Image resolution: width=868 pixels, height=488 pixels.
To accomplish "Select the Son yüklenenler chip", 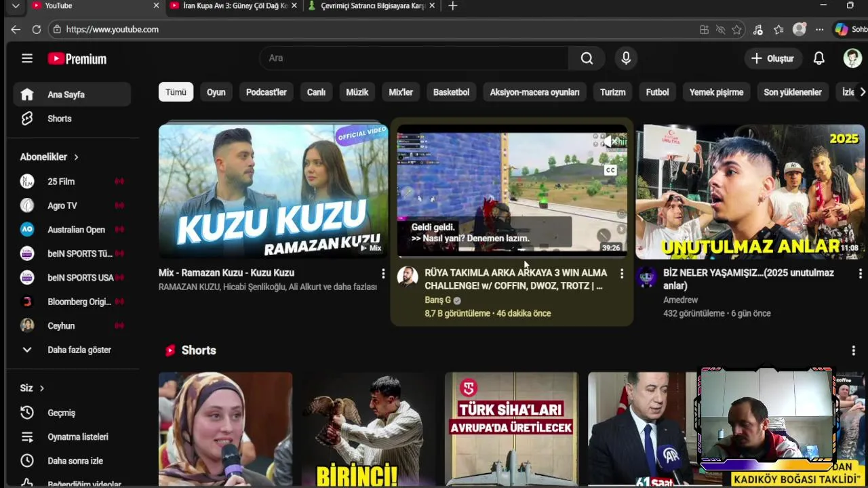I will [793, 92].
